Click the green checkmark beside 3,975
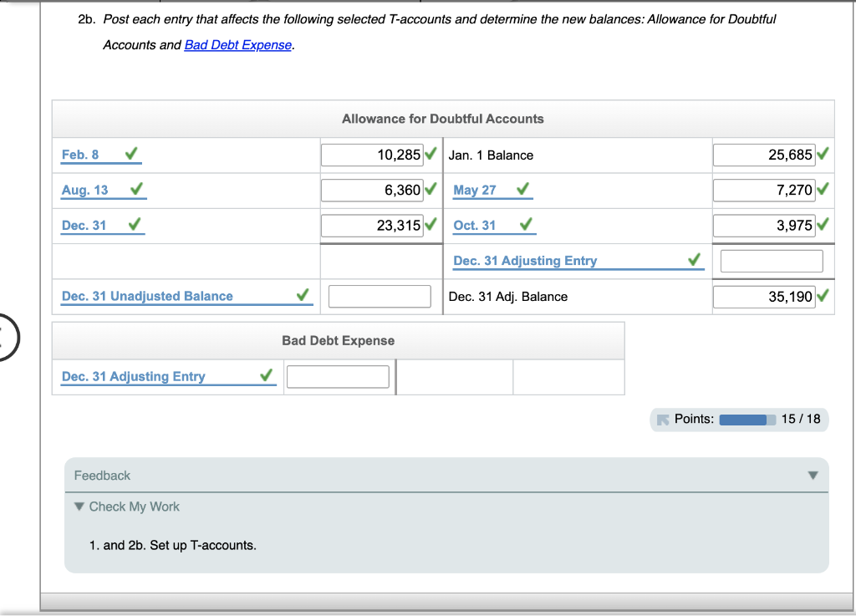856x616 pixels. pos(823,224)
